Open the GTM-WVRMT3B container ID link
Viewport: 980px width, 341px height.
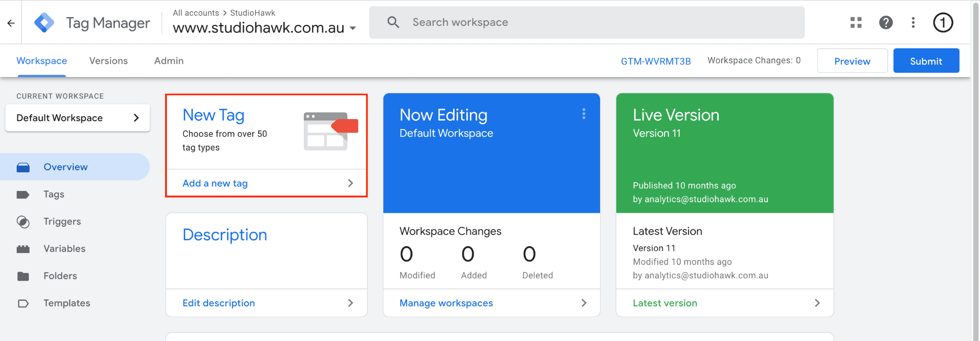tap(656, 61)
